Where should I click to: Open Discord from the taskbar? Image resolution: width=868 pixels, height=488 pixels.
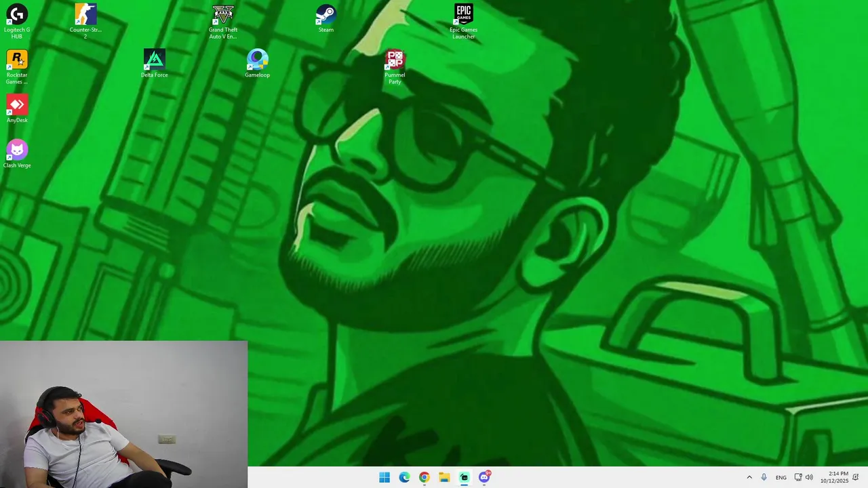[484, 477]
